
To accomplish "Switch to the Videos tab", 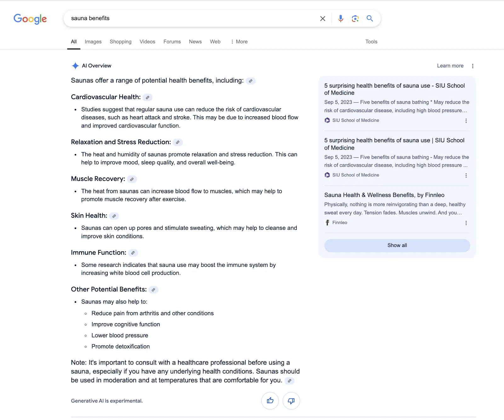I will point(147,42).
